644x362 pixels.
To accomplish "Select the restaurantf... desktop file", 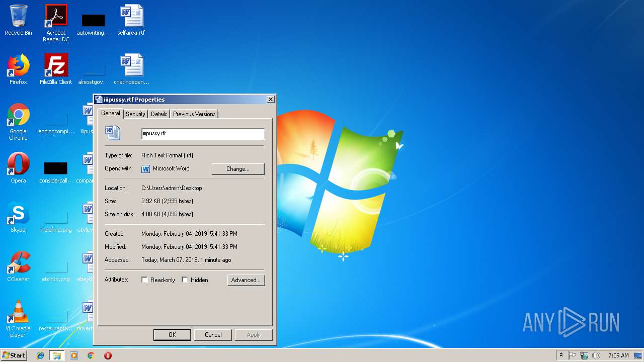I will tap(56, 319).
